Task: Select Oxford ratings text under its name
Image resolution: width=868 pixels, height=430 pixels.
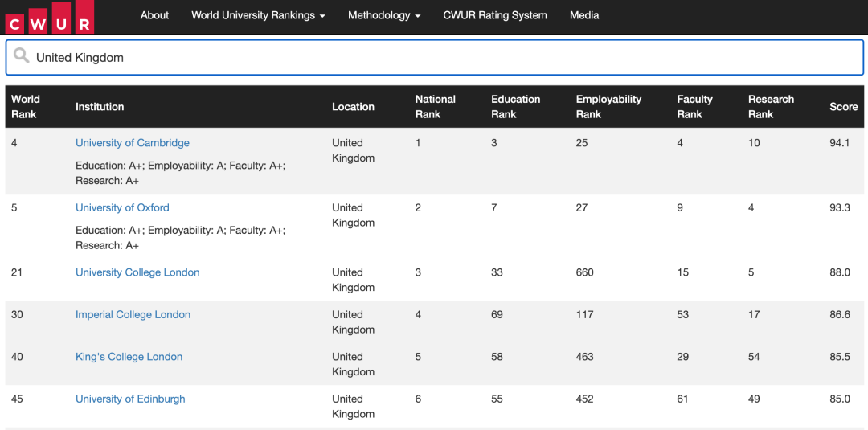Action: (181, 237)
